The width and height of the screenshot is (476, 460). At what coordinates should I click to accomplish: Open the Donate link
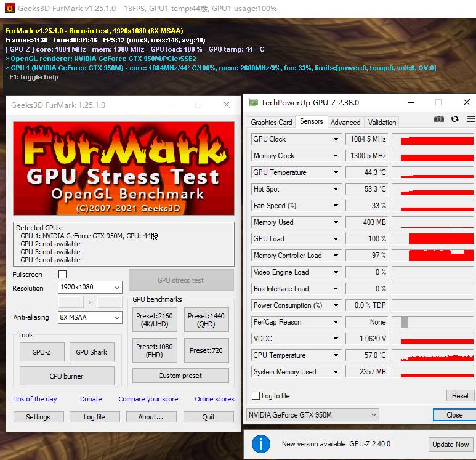[x=91, y=399]
